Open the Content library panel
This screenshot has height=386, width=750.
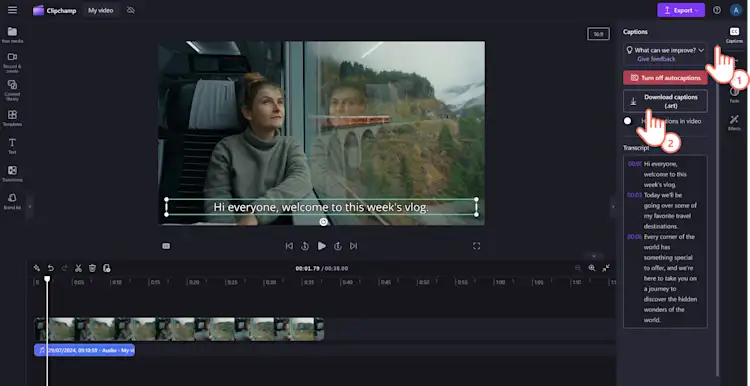(x=12, y=90)
